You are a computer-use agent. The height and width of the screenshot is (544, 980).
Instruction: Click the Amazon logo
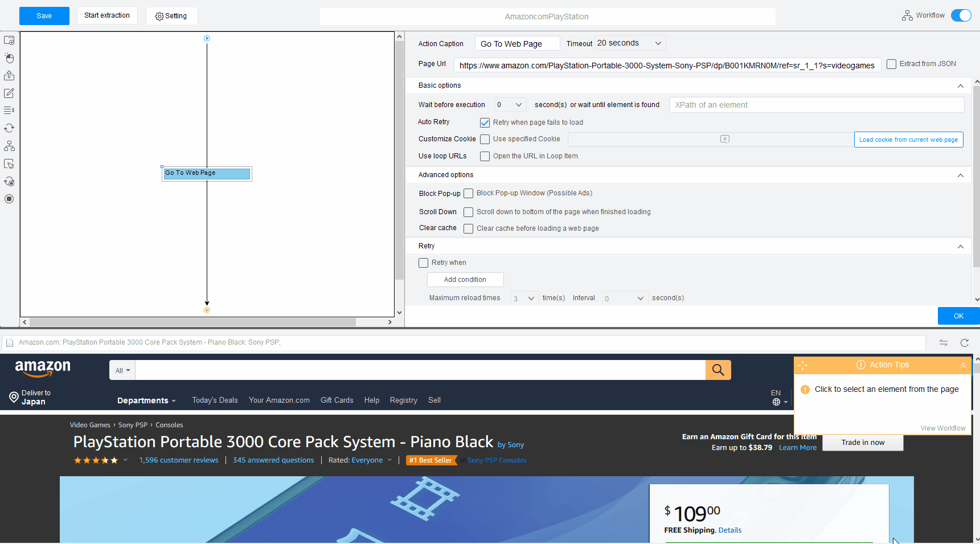pyautogui.click(x=43, y=369)
